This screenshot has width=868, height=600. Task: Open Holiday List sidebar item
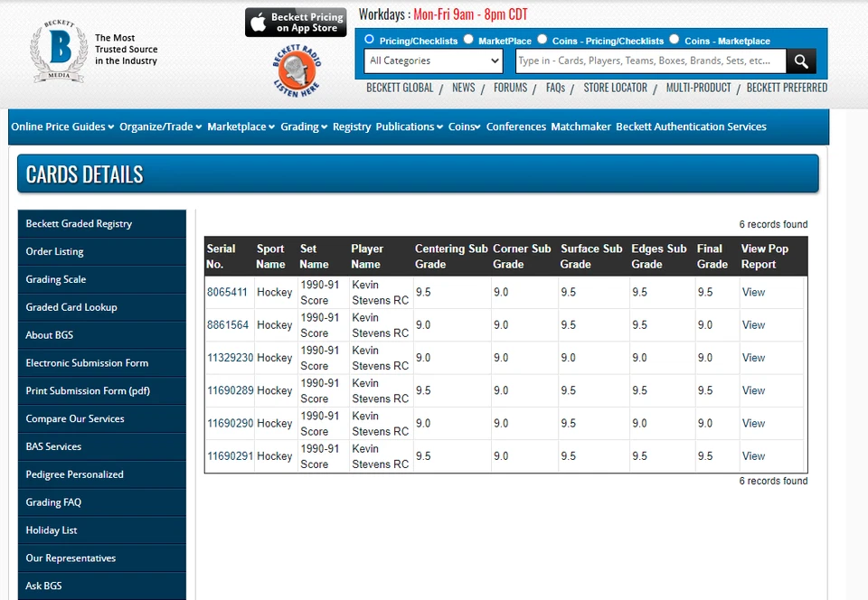tap(102, 530)
